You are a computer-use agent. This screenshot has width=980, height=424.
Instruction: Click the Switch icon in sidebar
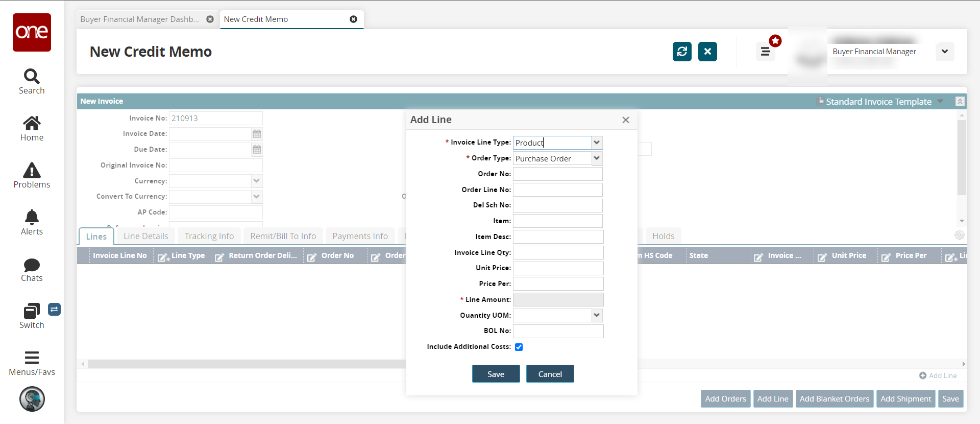32,311
